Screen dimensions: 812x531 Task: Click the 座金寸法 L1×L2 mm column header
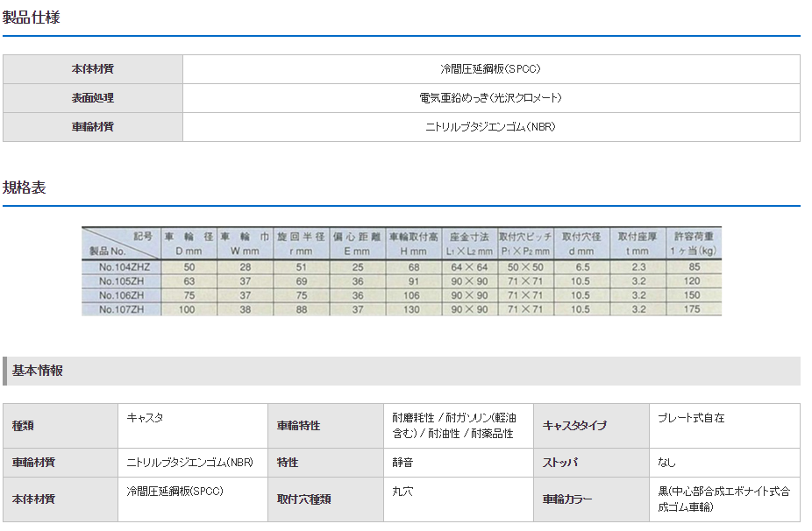(469, 244)
